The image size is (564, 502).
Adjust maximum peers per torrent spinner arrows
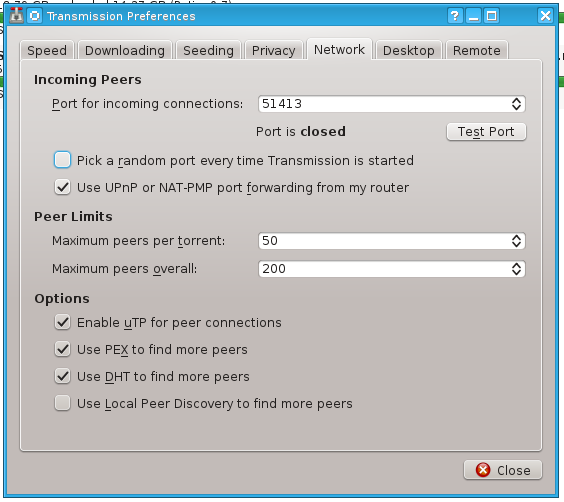517,241
